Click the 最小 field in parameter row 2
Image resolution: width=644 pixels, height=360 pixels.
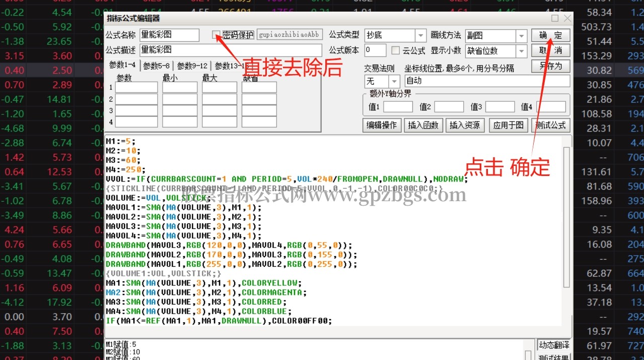tap(180, 99)
